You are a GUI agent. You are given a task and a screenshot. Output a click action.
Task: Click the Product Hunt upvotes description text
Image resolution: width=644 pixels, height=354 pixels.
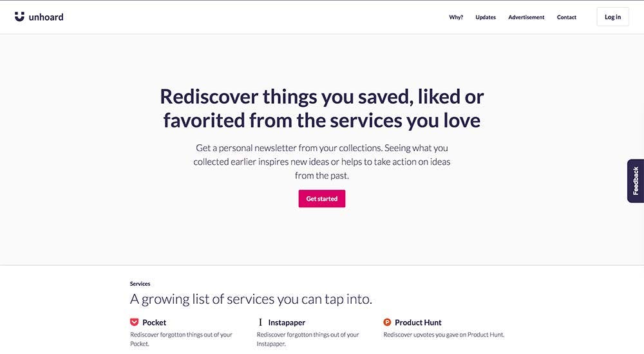444,335
